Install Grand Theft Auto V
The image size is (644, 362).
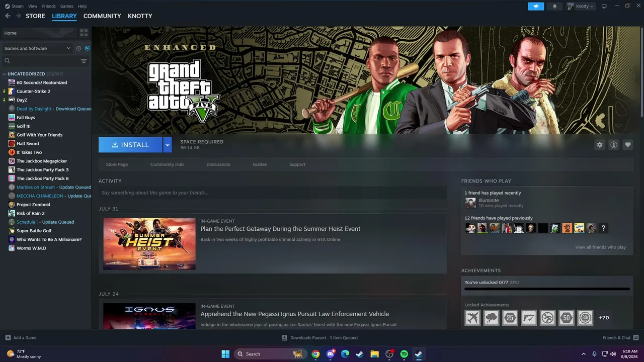(130, 145)
